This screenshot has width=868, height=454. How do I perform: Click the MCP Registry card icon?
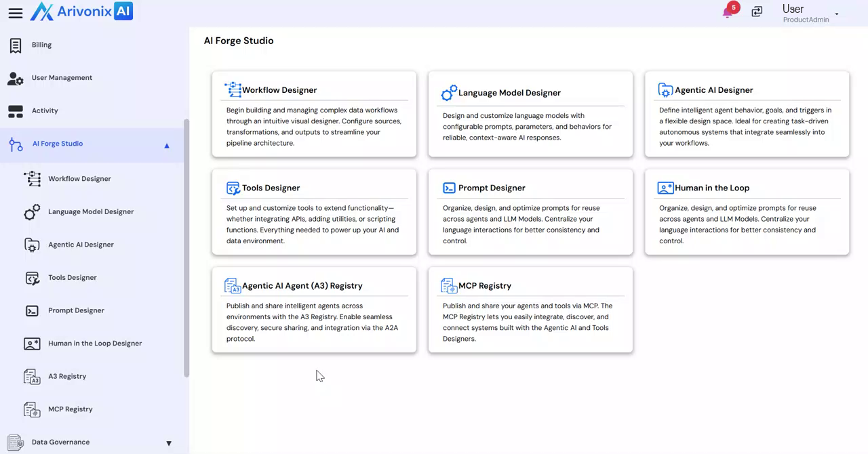(x=449, y=286)
